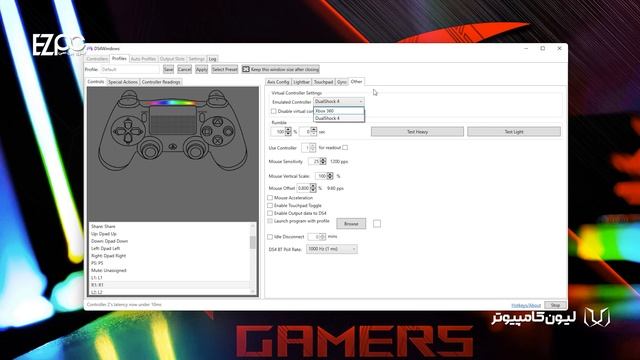
Task: Click D-pad Left on the controller image
Action: click(x=120, y=131)
